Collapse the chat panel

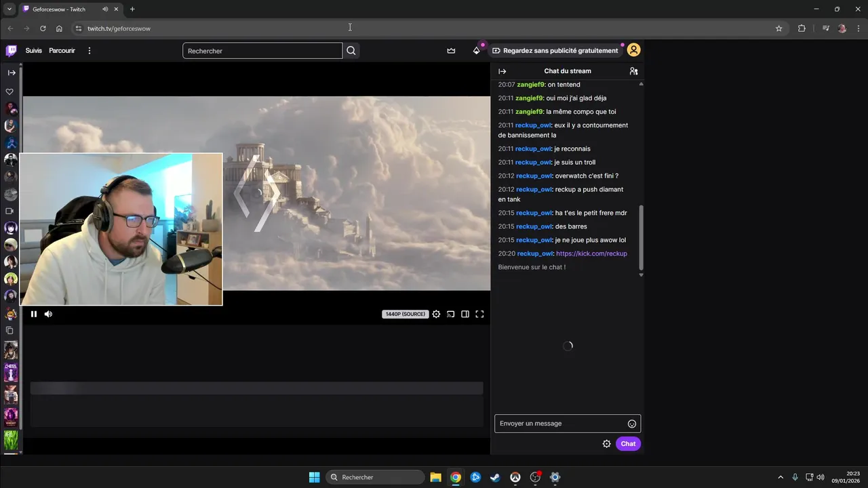[x=502, y=71]
